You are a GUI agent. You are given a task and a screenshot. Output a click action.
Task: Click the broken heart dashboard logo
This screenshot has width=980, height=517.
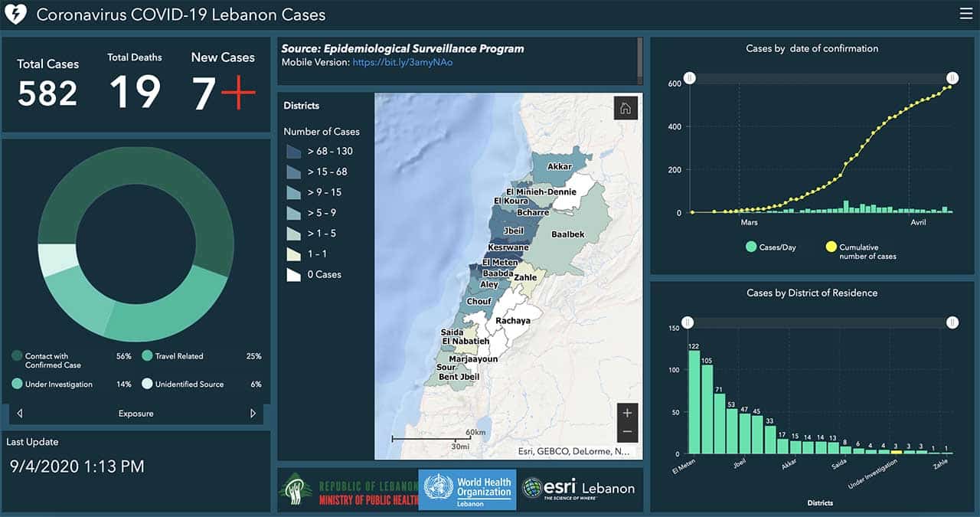(16, 14)
